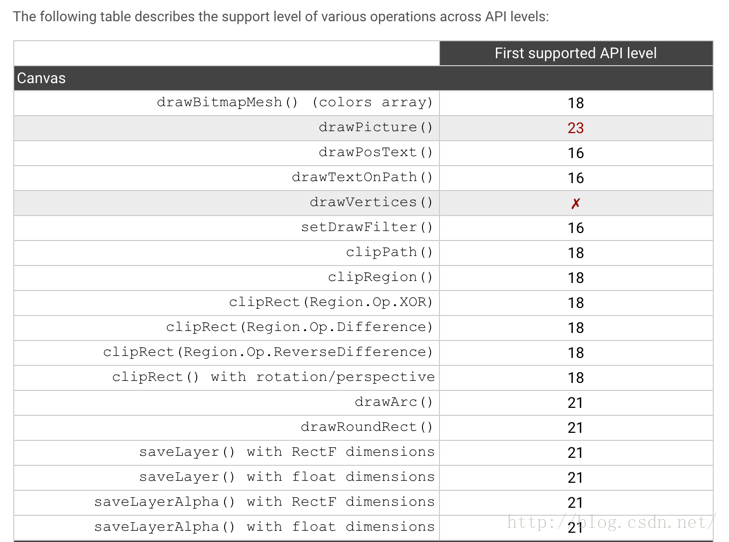Screen dimensions: 729x542
Task: Click the drawTextOnPath() method name
Action: tap(363, 177)
